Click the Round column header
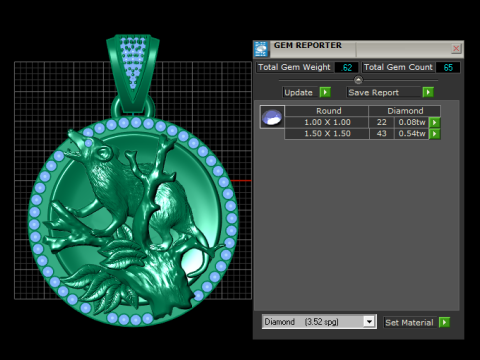 [327, 111]
